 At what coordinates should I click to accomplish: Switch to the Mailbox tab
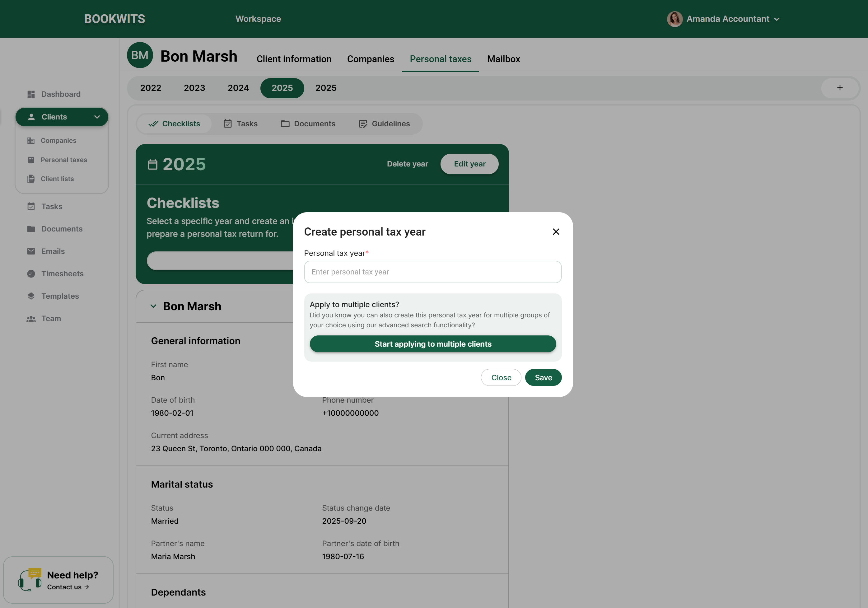(503, 59)
